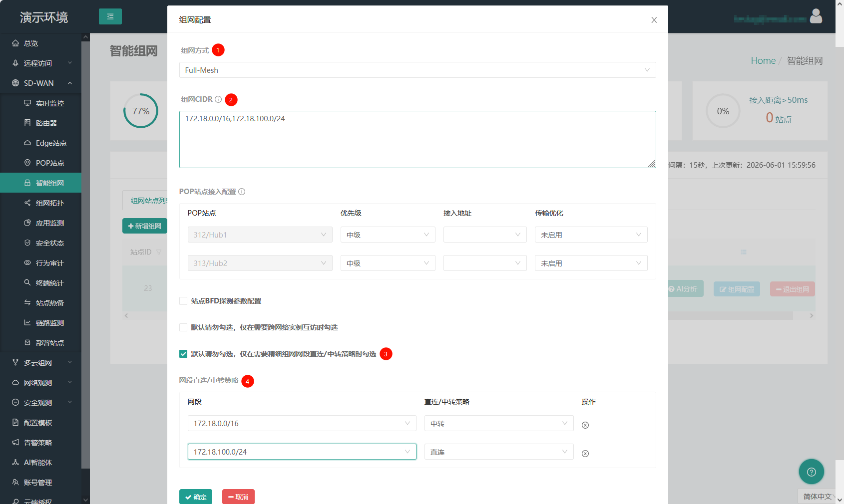Open 接入地址 dropdown for 312/Hub1 row
Screen dimensions: 844x504
click(485, 235)
